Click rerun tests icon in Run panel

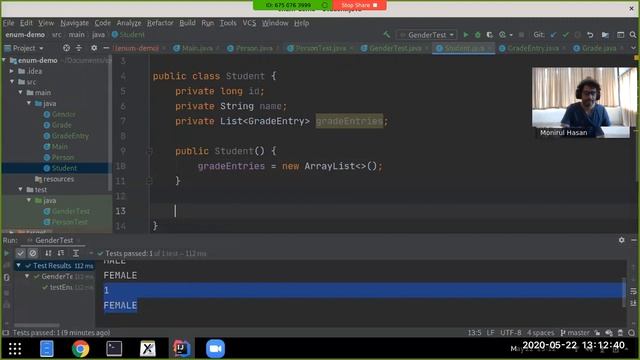(7, 253)
